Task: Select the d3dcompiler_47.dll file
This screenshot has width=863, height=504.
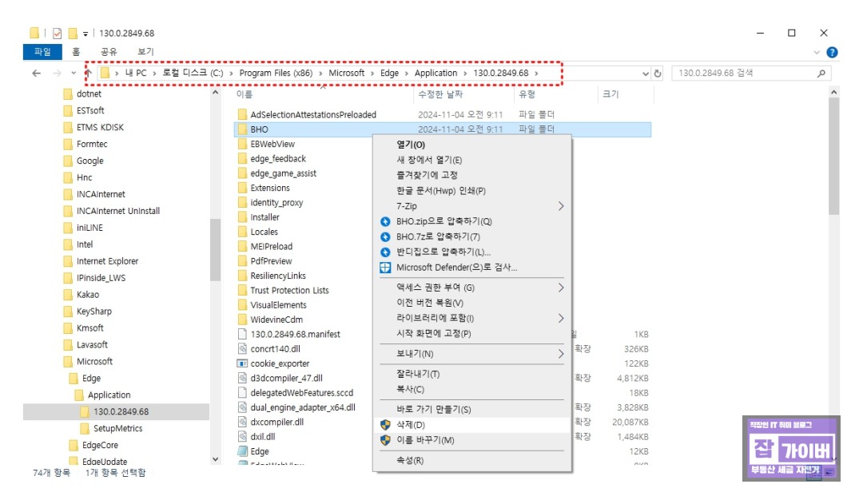Action: 286,379
